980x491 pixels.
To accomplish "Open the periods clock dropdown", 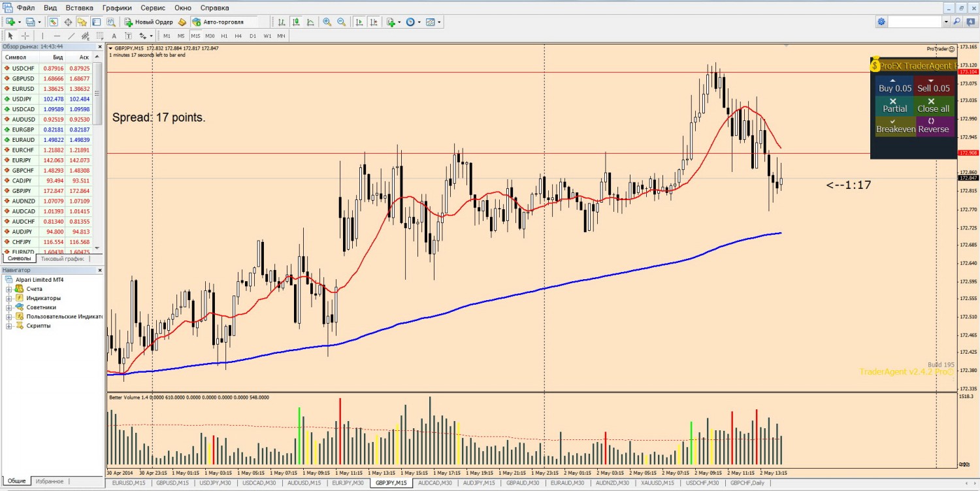I will point(419,22).
